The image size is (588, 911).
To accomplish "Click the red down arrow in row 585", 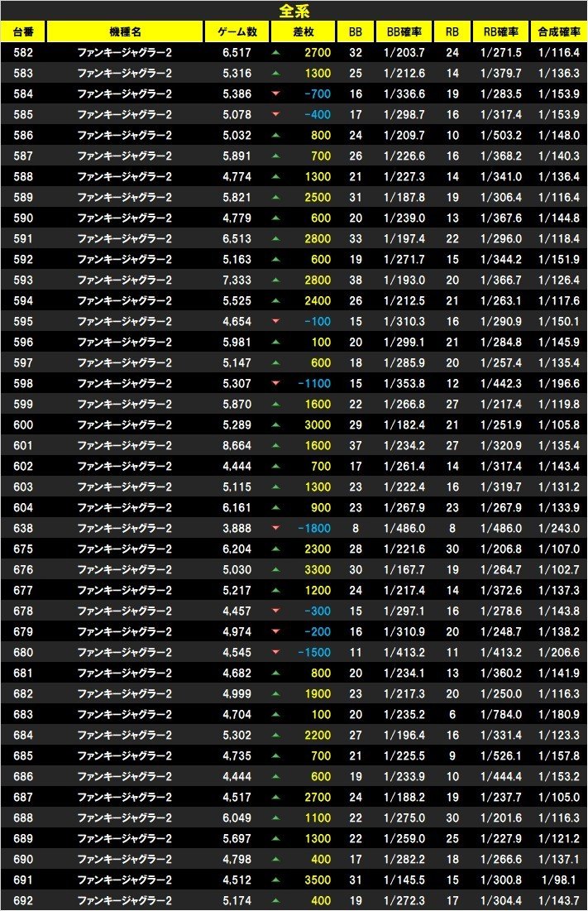I will click(x=275, y=114).
